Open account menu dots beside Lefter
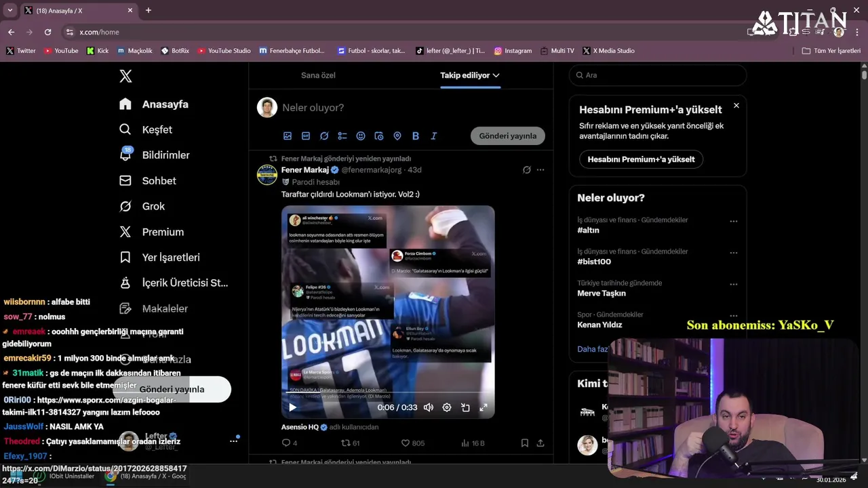 pos(233,441)
